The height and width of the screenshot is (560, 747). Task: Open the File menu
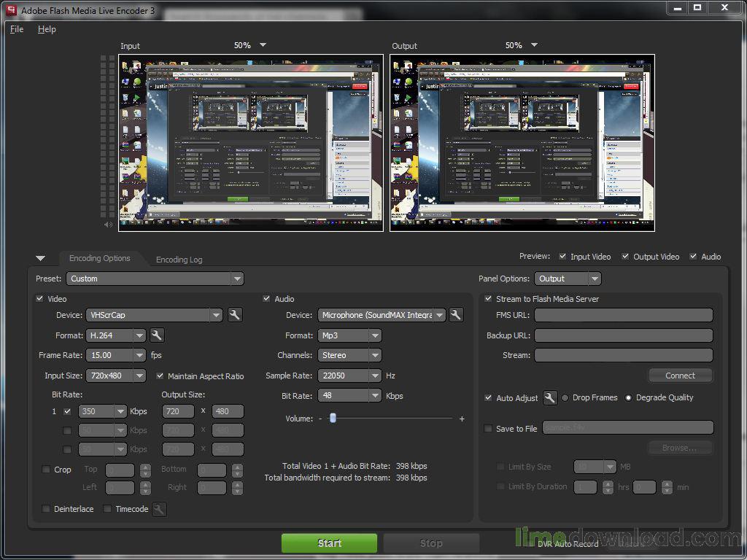click(15, 29)
